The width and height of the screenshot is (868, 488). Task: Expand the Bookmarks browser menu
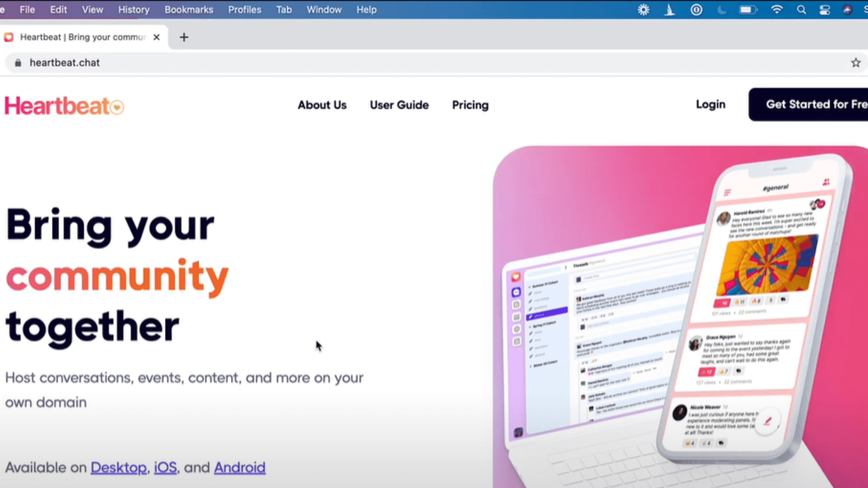[189, 9]
